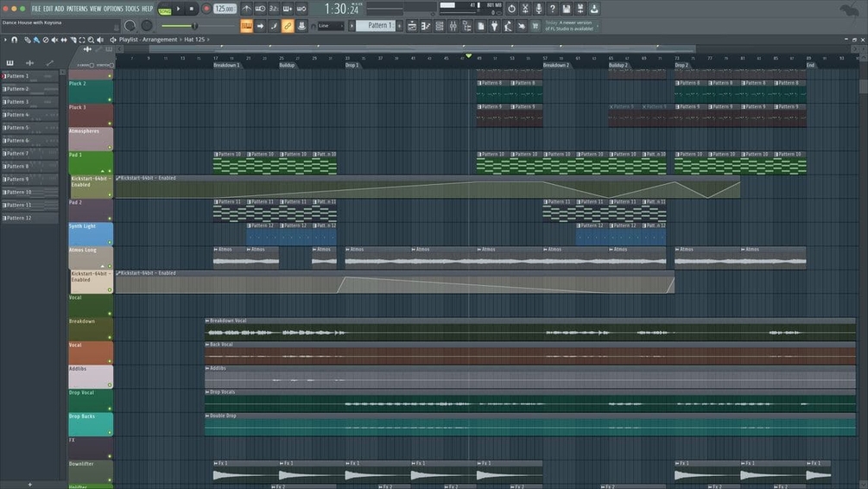Show pattern clips in picker panel
The width and height of the screenshot is (868, 489).
(x=10, y=63)
